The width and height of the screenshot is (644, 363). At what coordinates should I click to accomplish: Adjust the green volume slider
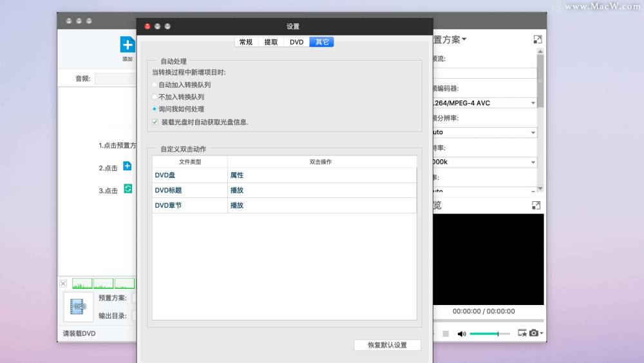(489, 334)
